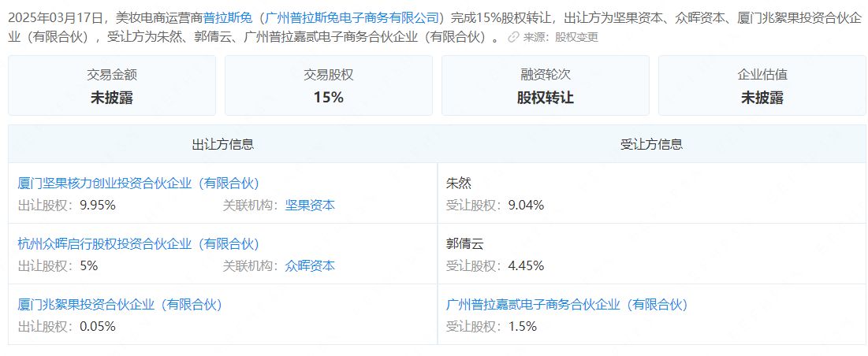The height and width of the screenshot is (356, 868).
Task: Click the chain link icon beside 来源
Action: point(514,37)
